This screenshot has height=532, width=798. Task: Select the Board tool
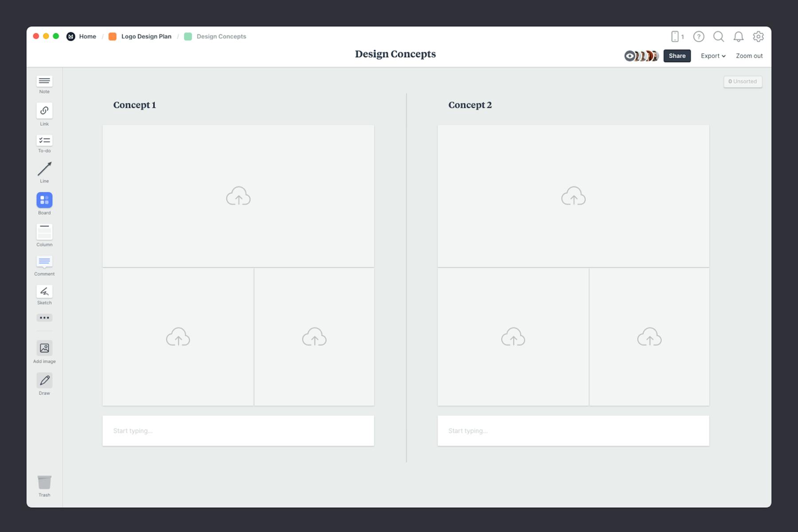[44, 200]
